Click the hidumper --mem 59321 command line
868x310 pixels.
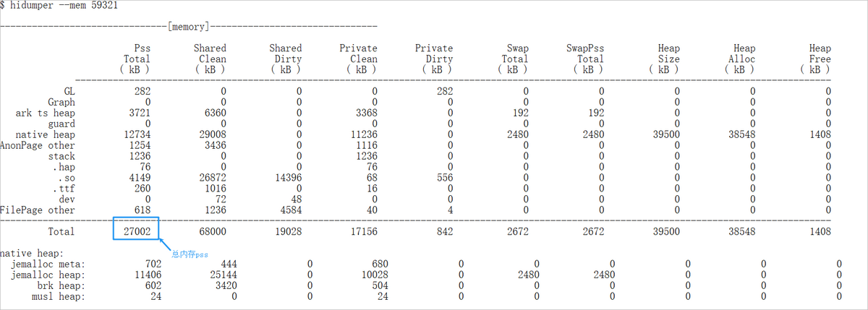[59, 6]
